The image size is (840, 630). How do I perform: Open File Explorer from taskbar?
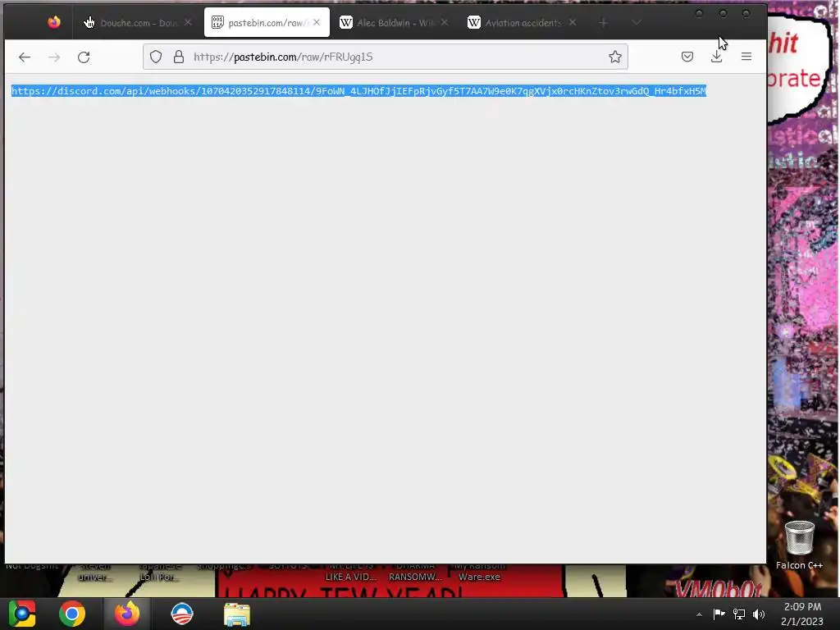236,614
